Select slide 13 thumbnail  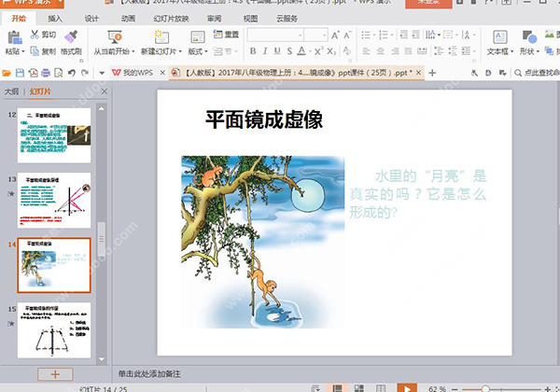(x=54, y=201)
